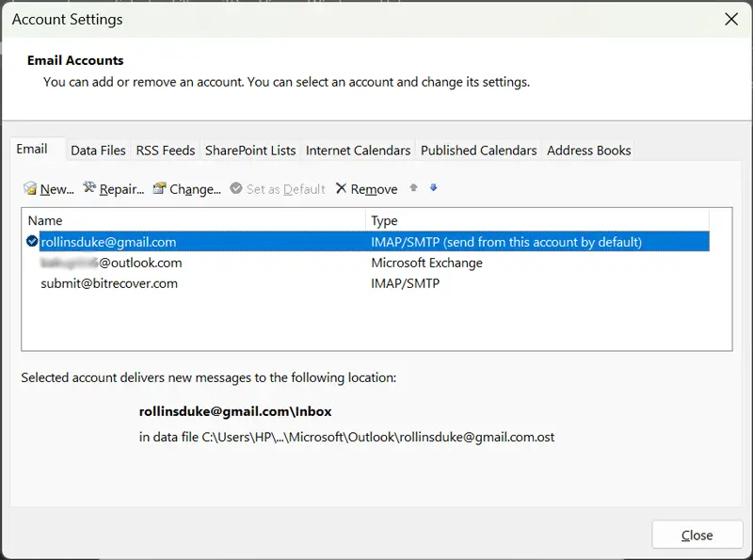Click the Type column header
The height and width of the screenshot is (560, 753).
tap(537, 220)
